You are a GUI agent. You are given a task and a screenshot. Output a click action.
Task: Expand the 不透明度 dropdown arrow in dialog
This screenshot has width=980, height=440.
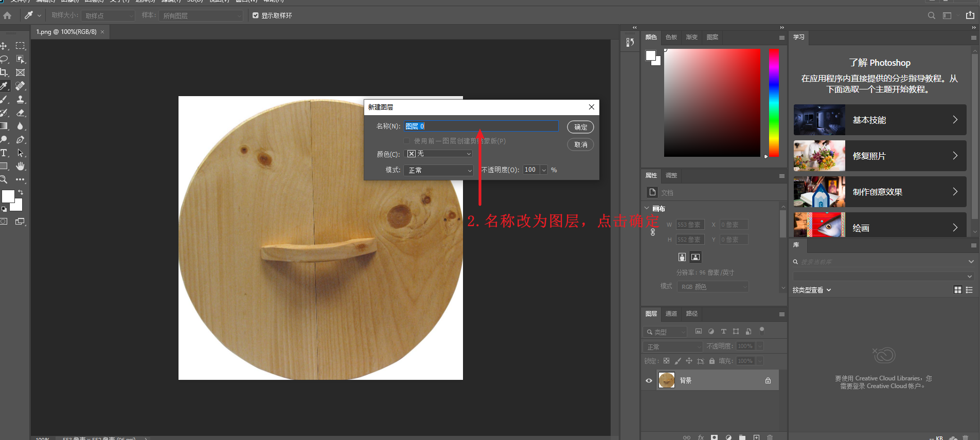coord(544,170)
